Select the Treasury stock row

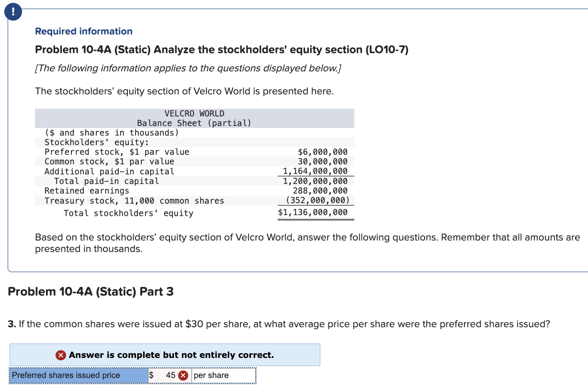coord(134,201)
